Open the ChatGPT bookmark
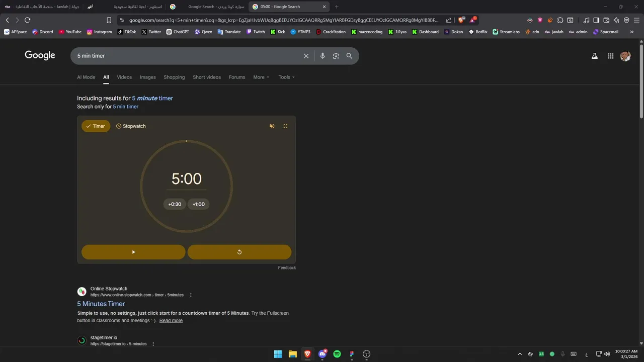 click(x=178, y=32)
